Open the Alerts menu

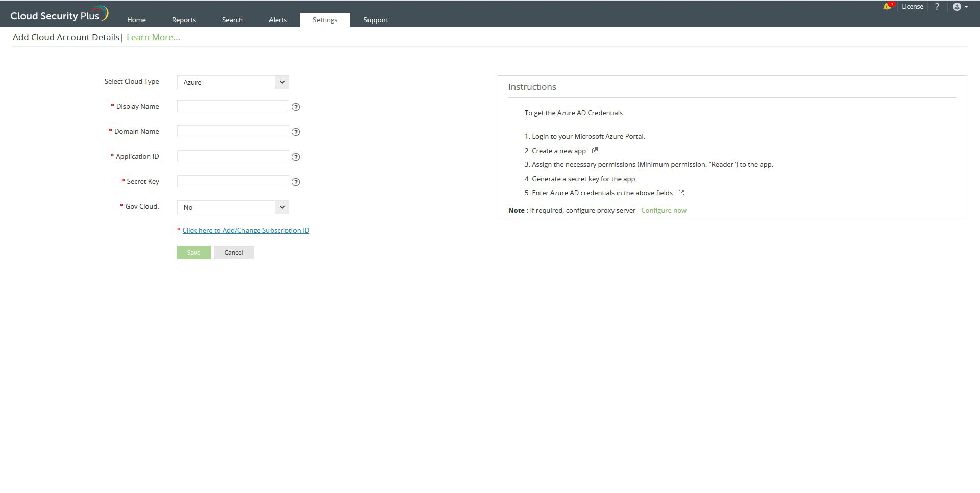point(278,20)
